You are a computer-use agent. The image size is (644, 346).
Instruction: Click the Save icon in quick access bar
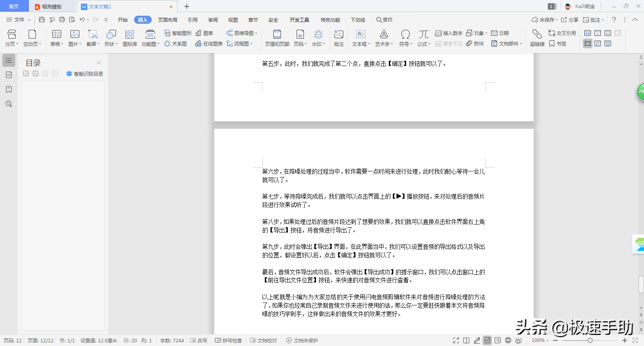(x=42, y=20)
